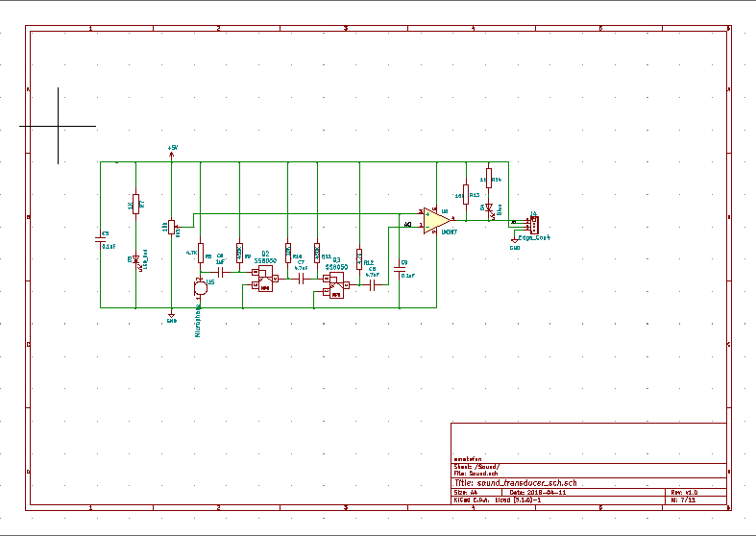Select the Q3 SS8050 transistor symbol
The height and width of the screenshot is (536, 756).
336,285
